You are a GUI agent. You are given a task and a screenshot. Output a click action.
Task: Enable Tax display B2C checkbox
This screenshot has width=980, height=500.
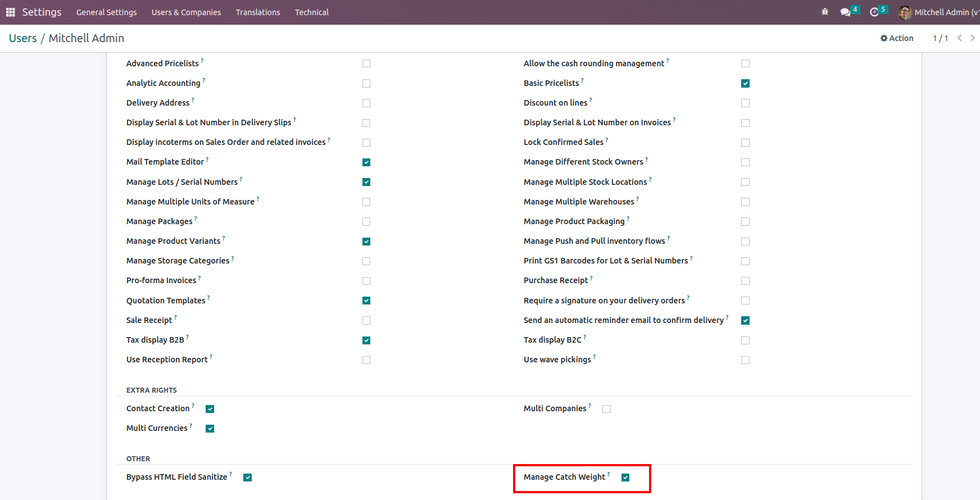745,340
